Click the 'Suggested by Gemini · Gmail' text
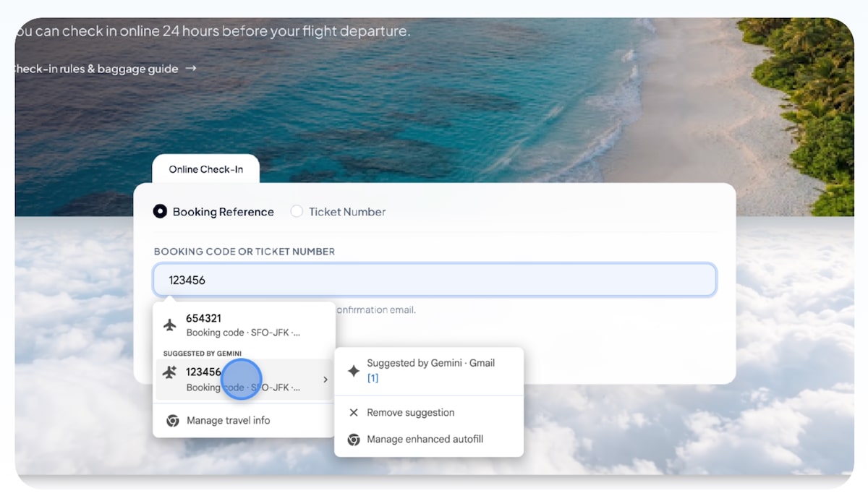Viewport: 868px width, 496px height. pos(431,363)
